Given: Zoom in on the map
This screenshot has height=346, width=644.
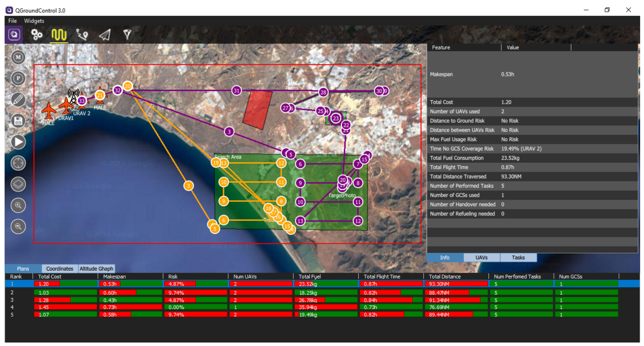Looking at the screenshot, I should 18,205.
